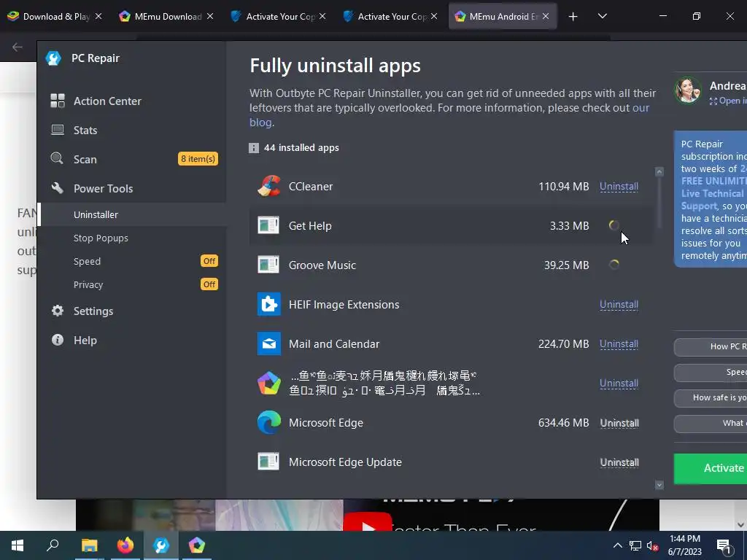Click the Scan magnifier icon

point(57,158)
